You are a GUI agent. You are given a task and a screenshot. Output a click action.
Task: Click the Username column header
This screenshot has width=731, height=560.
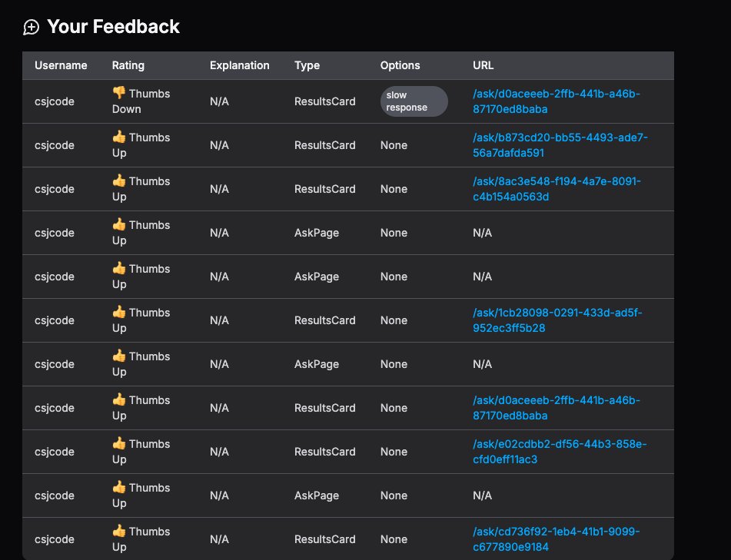click(61, 65)
